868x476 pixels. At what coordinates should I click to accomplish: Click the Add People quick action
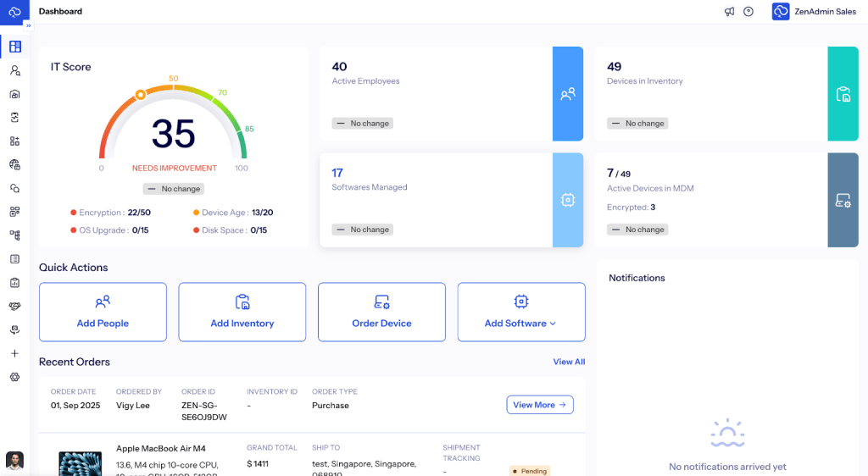click(103, 313)
